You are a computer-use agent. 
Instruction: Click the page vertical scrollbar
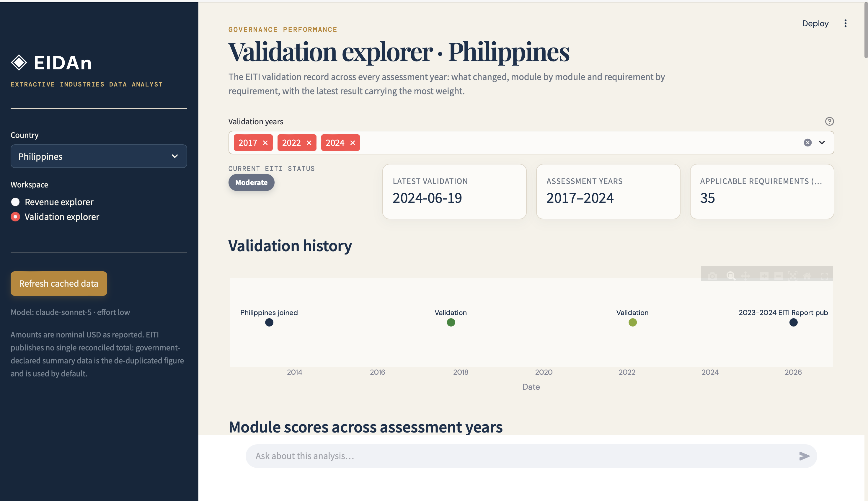(866, 31)
